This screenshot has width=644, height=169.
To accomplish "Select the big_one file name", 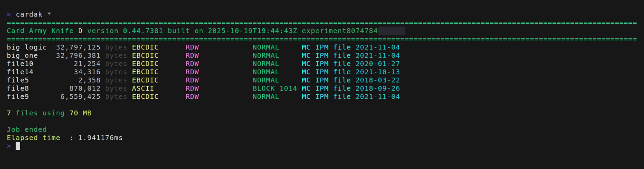I will 22,55.
